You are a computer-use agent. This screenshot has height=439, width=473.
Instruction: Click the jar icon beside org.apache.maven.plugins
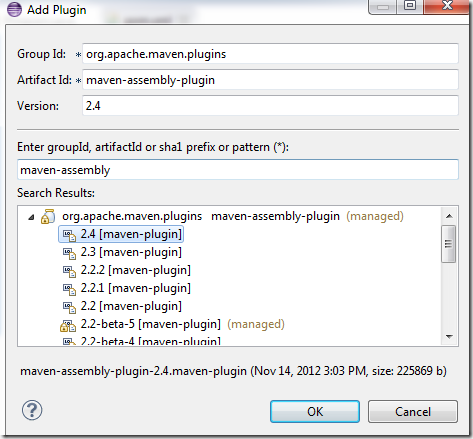pyautogui.click(x=48, y=216)
